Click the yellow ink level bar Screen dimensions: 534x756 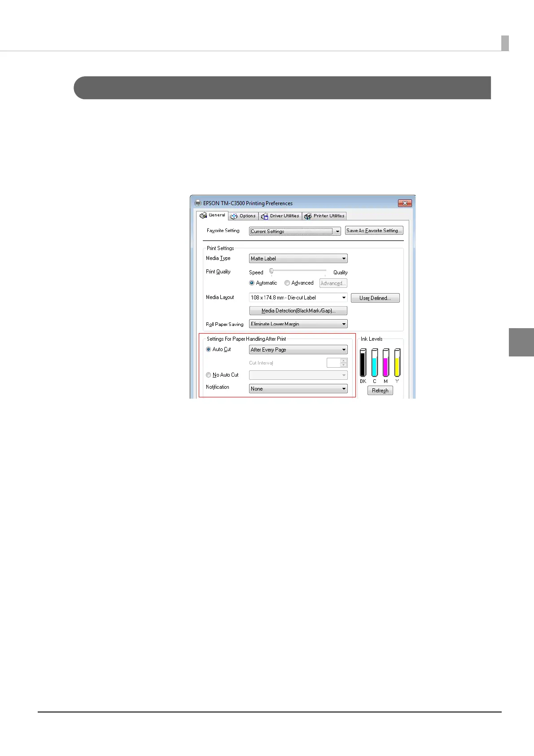[x=397, y=363]
